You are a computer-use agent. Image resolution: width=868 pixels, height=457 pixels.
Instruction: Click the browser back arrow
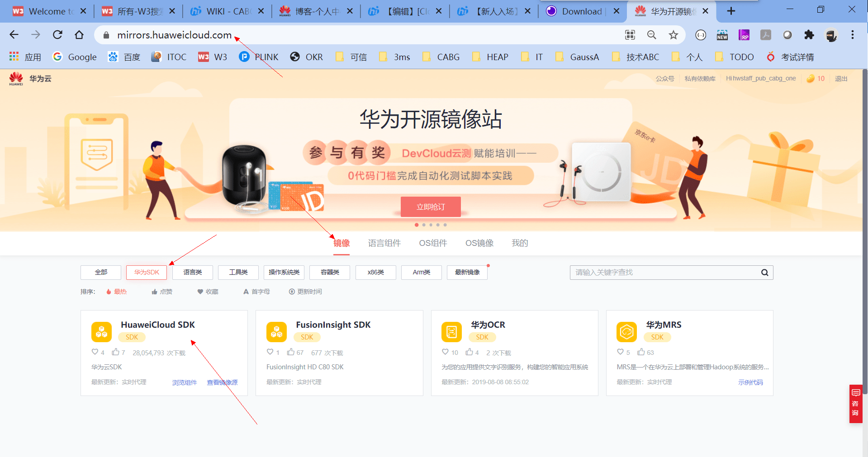click(14, 35)
